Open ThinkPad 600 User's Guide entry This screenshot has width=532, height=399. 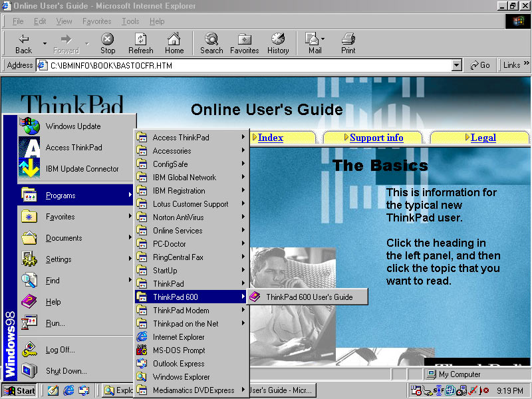point(307,297)
